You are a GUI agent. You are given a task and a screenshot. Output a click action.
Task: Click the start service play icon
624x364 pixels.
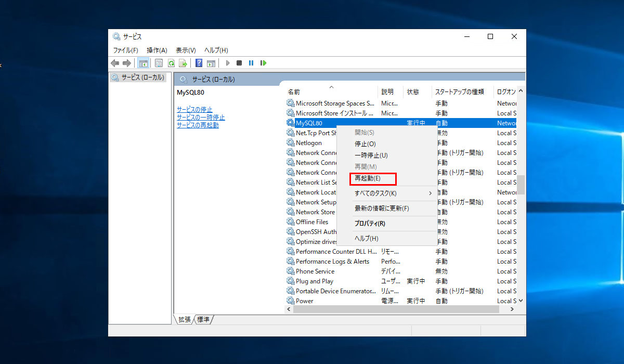(228, 63)
